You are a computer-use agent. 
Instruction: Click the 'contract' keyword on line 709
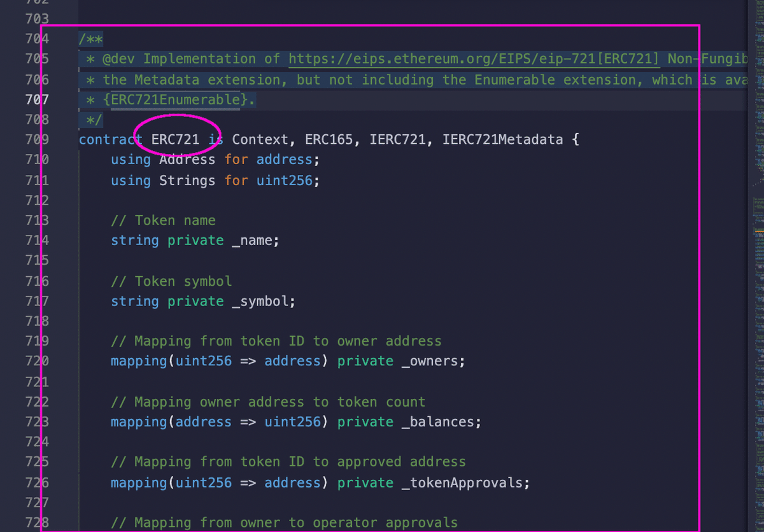[111, 139]
